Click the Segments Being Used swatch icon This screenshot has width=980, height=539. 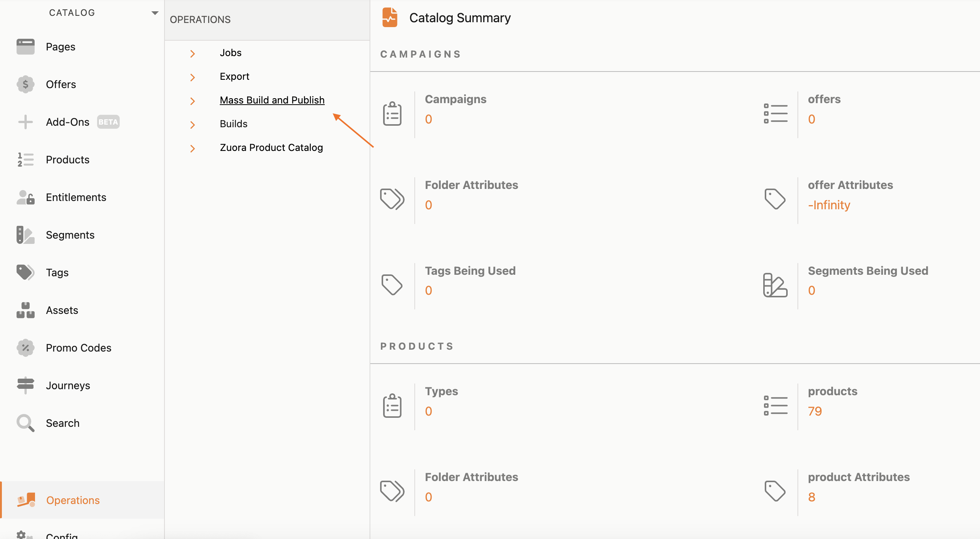tap(775, 285)
